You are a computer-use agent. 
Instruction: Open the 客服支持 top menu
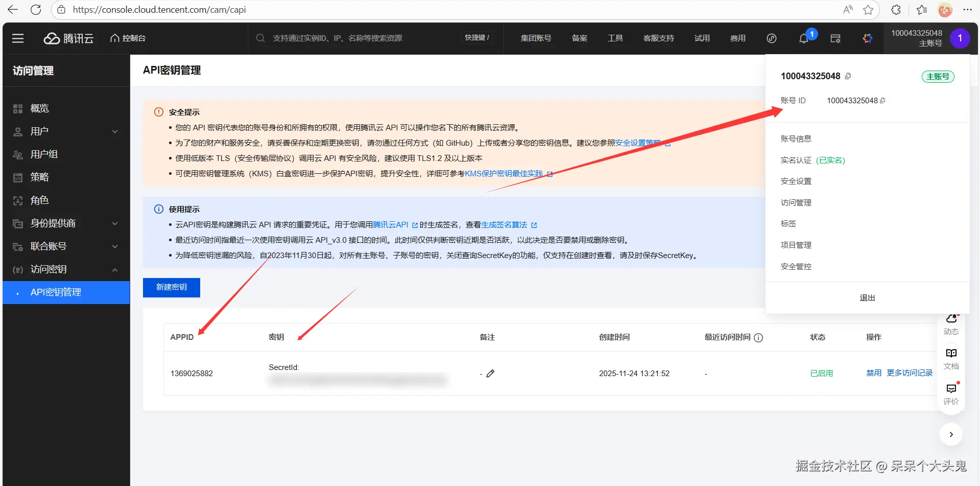[x=659, y=38]
